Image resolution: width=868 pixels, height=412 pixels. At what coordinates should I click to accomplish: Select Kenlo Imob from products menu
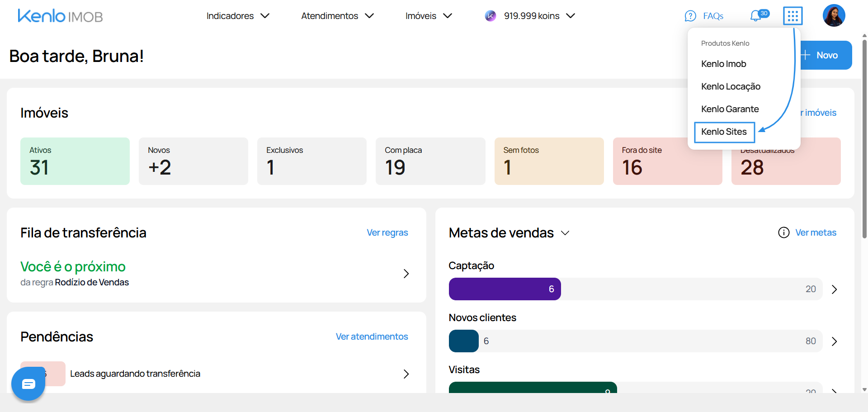coord(723,64)
